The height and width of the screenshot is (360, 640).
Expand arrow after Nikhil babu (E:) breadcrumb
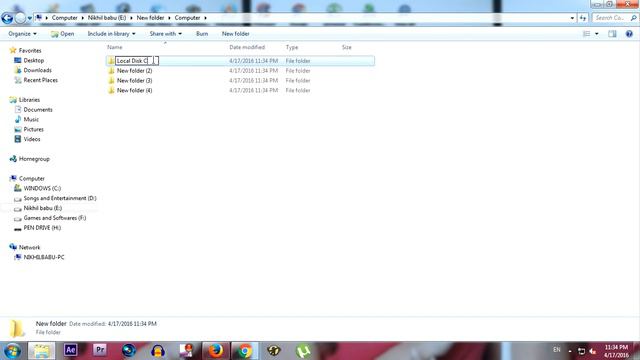point(131,18)
